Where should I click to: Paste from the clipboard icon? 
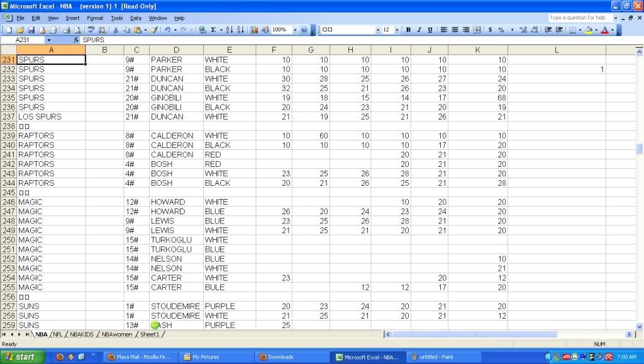(x=138, y=30)
